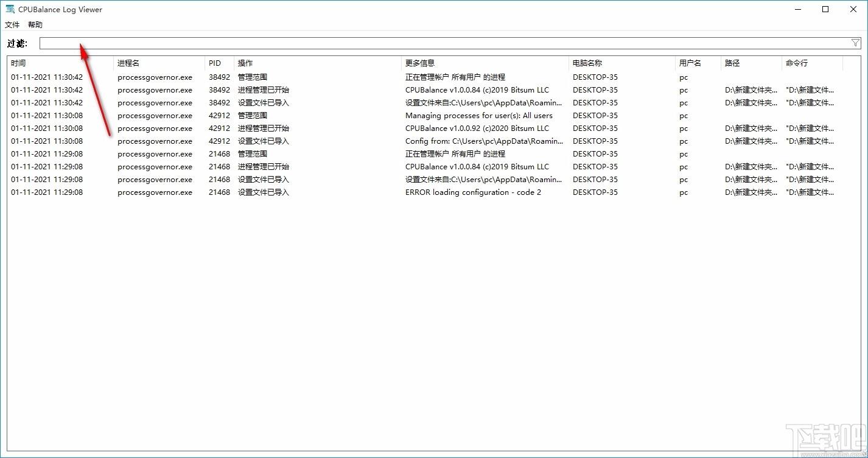
Task: Click 设置文件已导入 in the PID 42912 row
Action: tap(264, 141)
